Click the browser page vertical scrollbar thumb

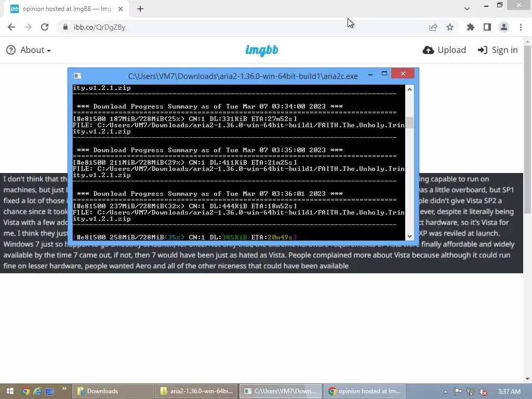[x=527, y=129]
